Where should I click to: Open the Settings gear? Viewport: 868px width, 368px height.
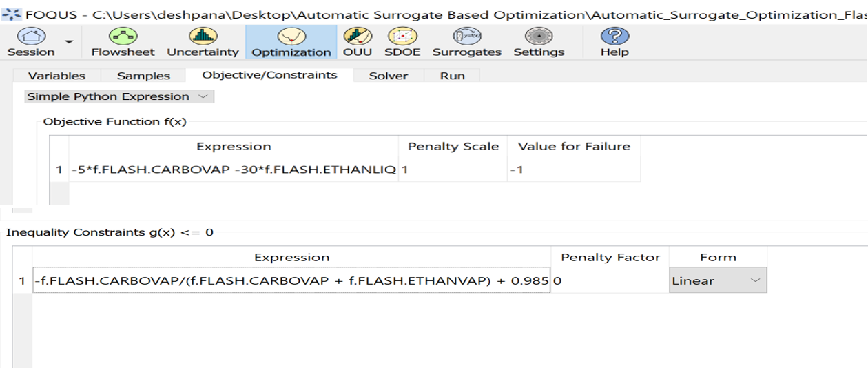pyautogui.click(x=539, y=42)
